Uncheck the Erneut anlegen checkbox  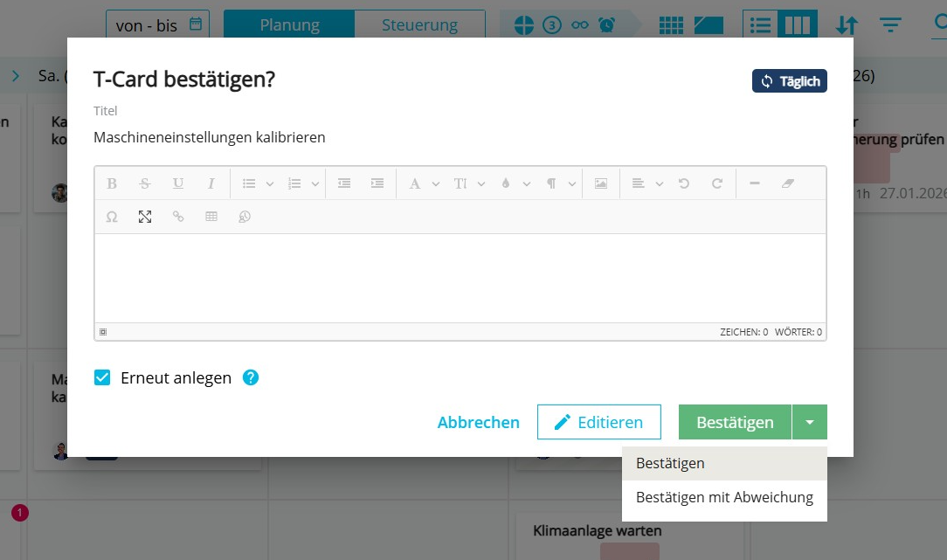tap(102, 378)
